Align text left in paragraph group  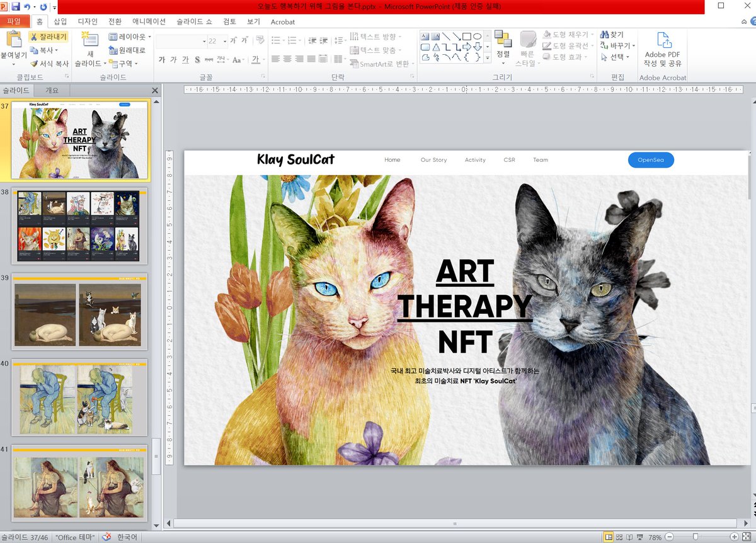(276, 60)
